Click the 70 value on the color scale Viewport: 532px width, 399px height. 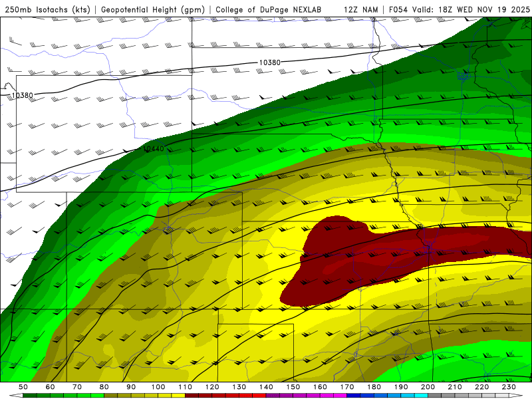77,387
